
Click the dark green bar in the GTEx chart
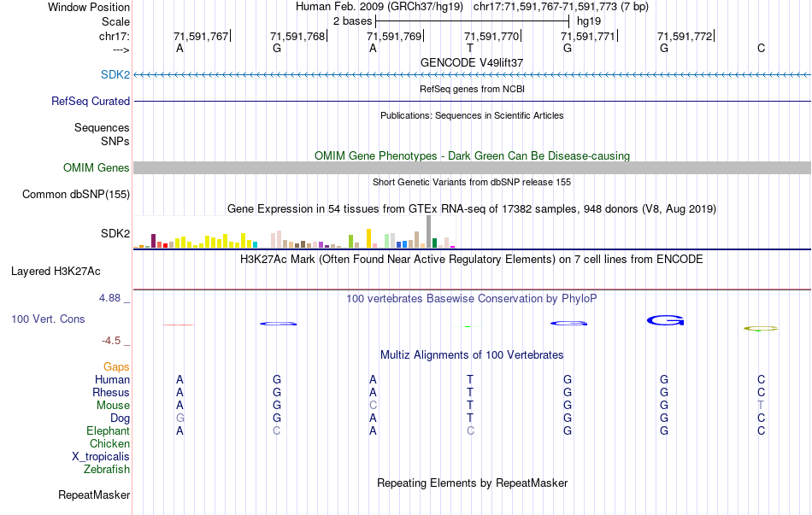coord(434,243)
